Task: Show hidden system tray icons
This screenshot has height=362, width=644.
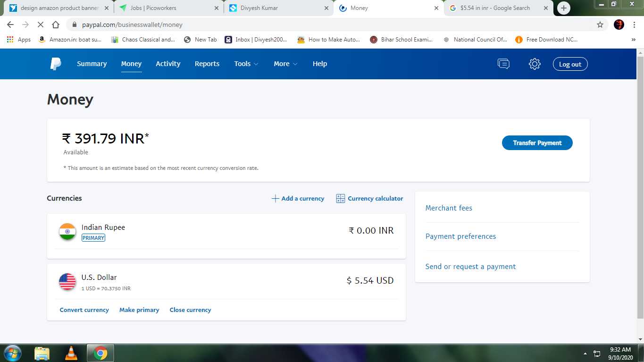Action: point(585,354)
